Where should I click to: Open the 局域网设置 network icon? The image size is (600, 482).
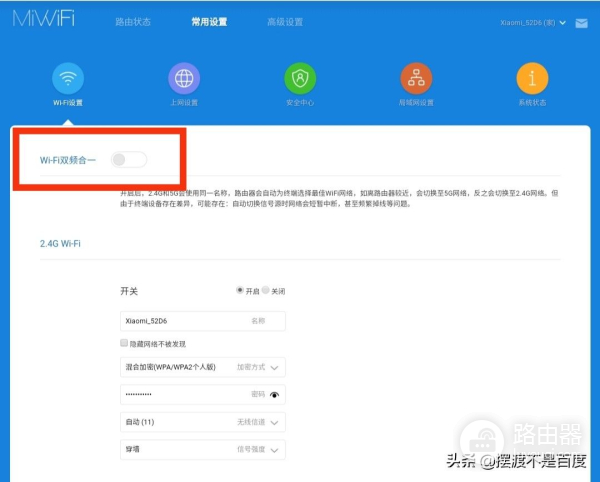pyautogui.click(x=416, y=77)
